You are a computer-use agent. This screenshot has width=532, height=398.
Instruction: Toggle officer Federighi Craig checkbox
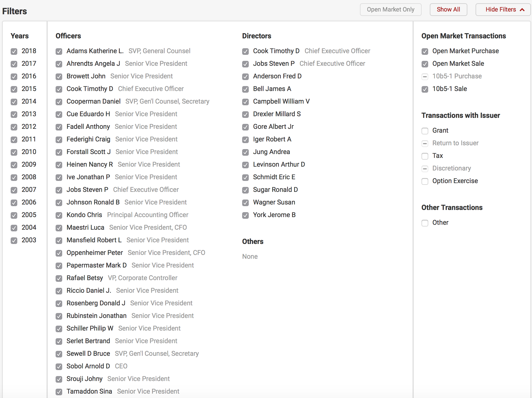(x=59, y=140)
